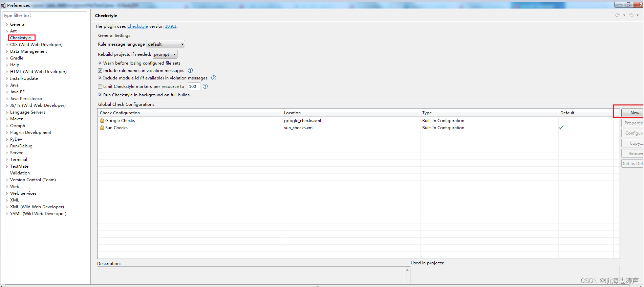This screenshot has width=644, height=287.
Task: Click the forward navigation arrow icon
Action: pyautogui.click(x=631, y=15)
